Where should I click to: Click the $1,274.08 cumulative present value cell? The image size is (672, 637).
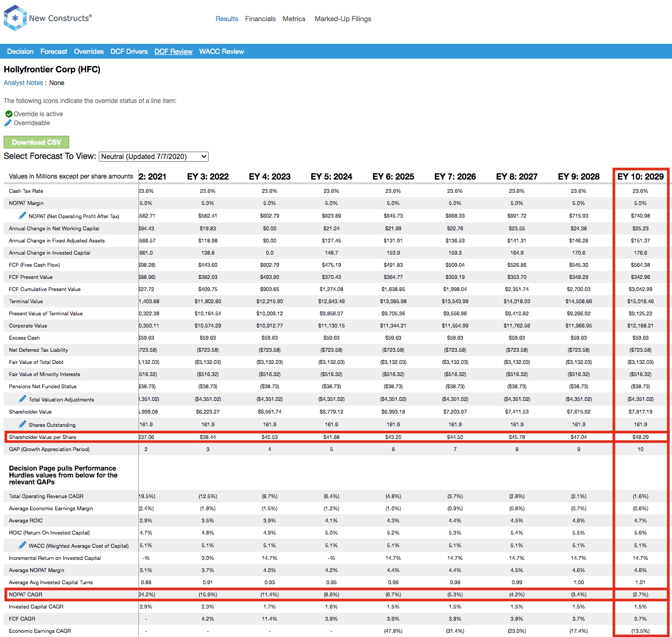click(331, 289)
